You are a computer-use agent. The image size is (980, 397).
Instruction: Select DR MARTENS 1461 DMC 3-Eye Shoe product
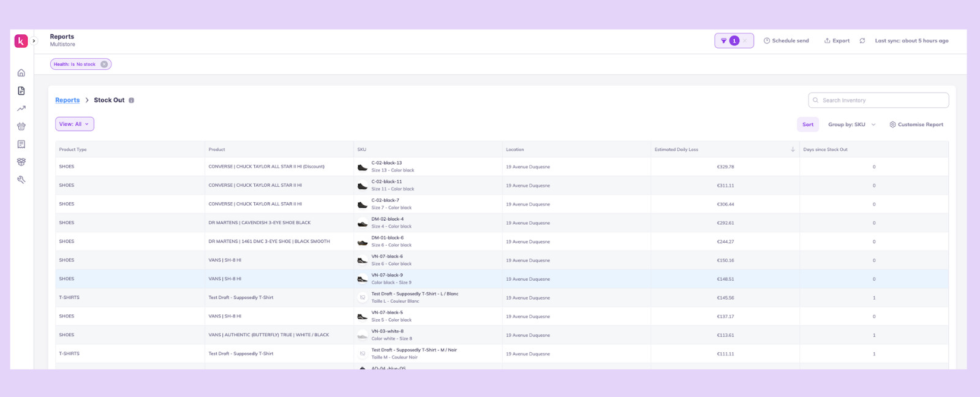(269, 241)
